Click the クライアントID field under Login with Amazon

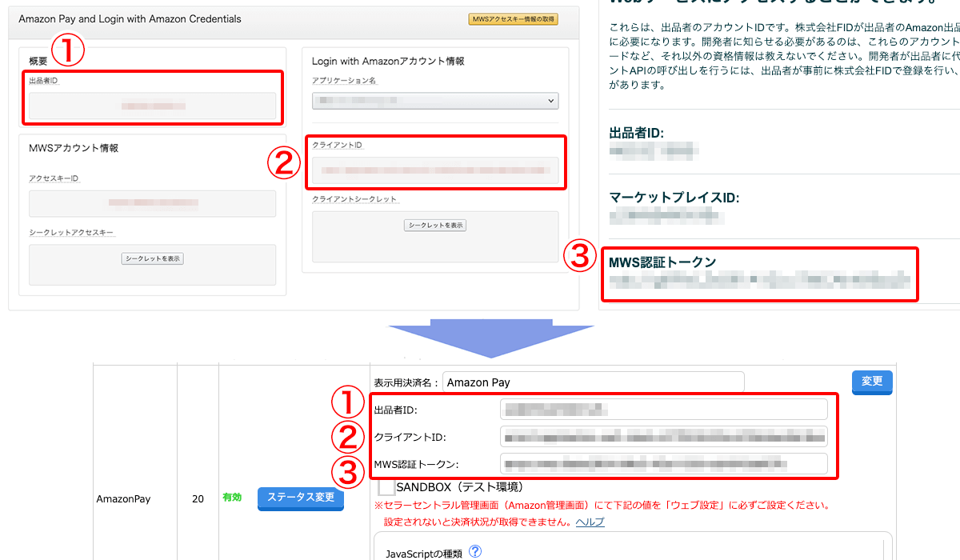435,170
